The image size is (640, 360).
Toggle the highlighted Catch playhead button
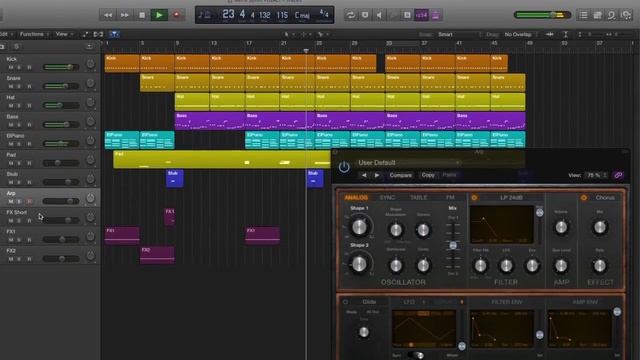(114, 34)
